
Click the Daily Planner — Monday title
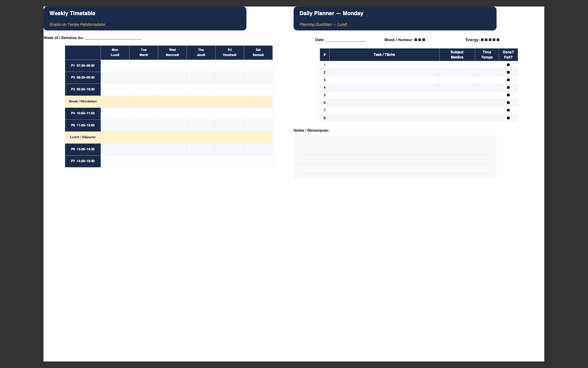(x=331, y=13)
